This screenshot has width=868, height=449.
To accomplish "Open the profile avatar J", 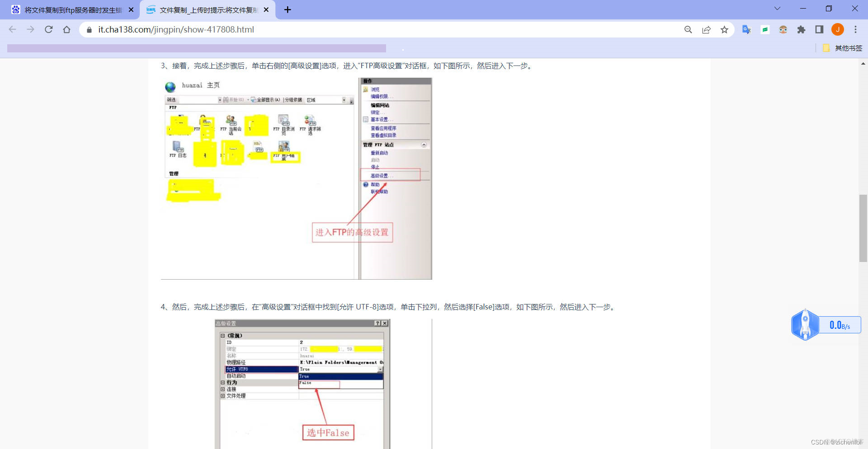I will pos(838,29).
